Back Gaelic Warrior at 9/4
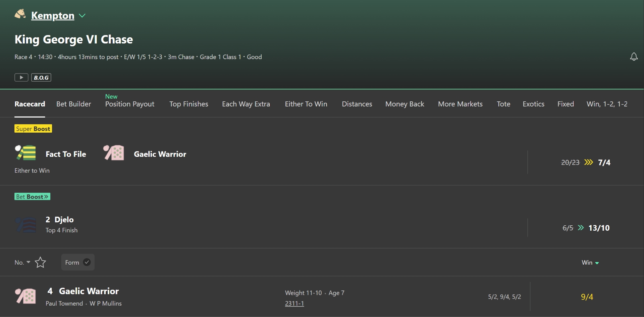This screenshot has width=644, height=317. click(587, 297)
